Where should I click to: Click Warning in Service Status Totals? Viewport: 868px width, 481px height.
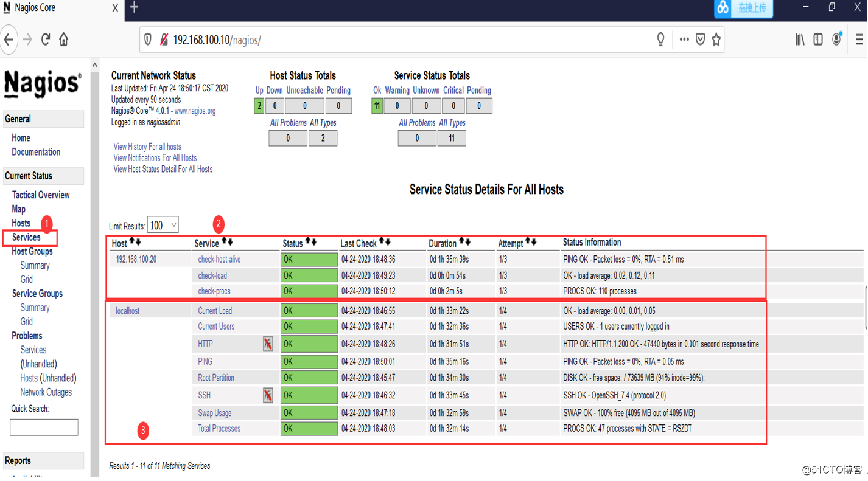tap(397, 91)
